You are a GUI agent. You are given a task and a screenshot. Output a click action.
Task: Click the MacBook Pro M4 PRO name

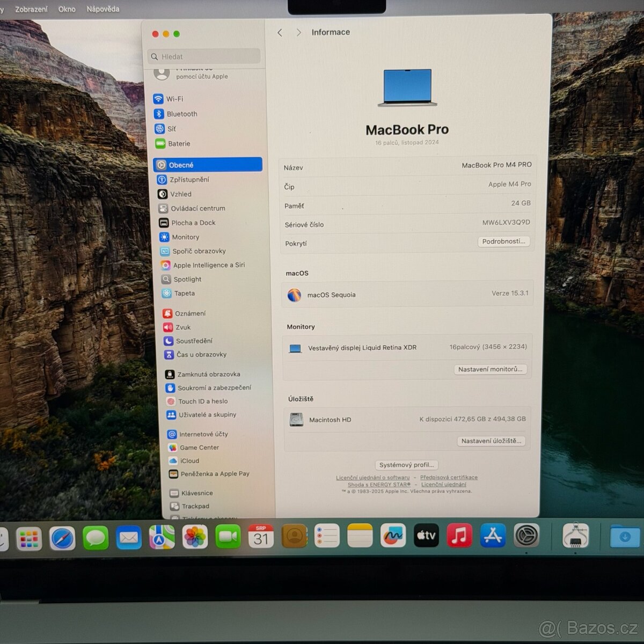point(496,165)
